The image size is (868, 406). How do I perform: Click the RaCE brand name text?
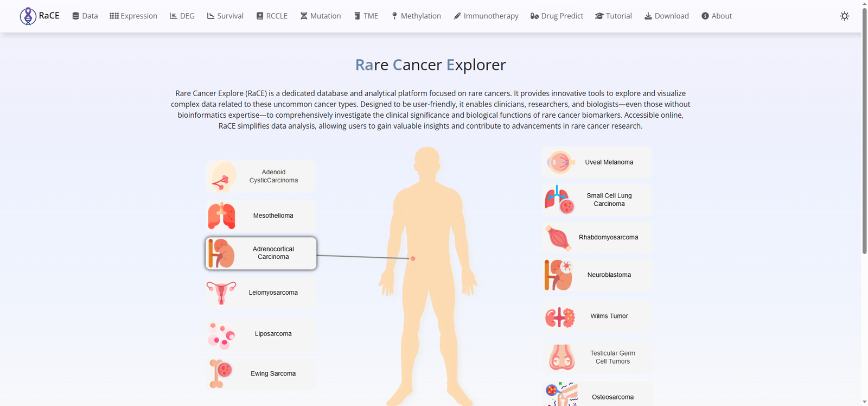49,16
